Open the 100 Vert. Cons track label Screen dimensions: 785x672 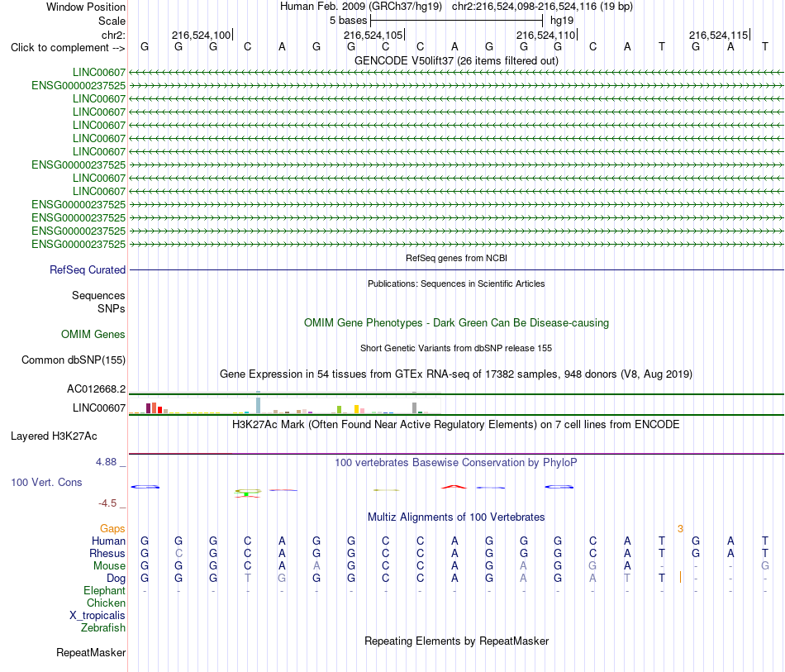pos(46,482)
